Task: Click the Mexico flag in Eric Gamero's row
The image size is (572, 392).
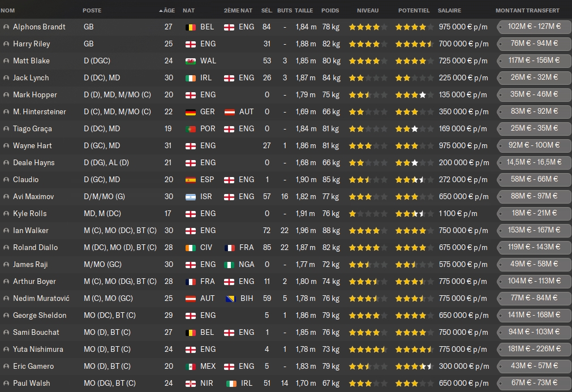Action: 191,366
